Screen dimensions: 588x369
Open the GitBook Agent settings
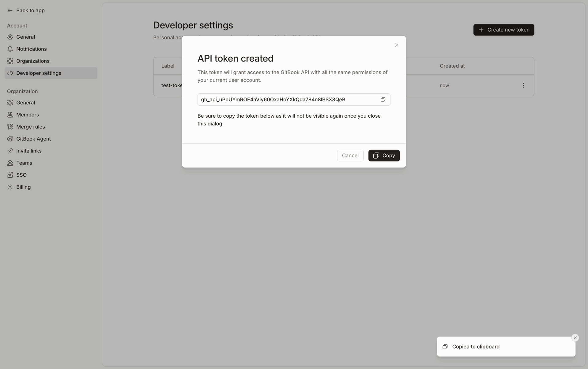pos(51,139)
